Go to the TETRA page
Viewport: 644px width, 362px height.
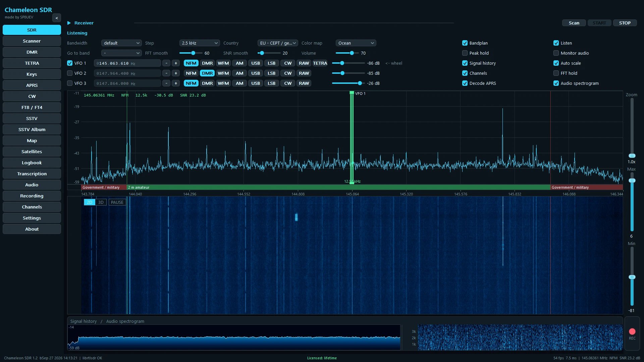[x=32, y=63]
